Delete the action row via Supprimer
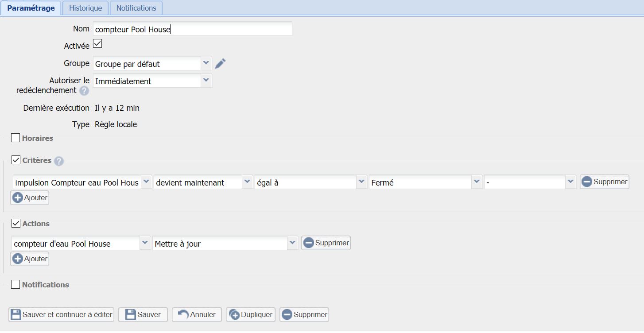This screenshot has height=333, width=644. [x=326, y=243]
